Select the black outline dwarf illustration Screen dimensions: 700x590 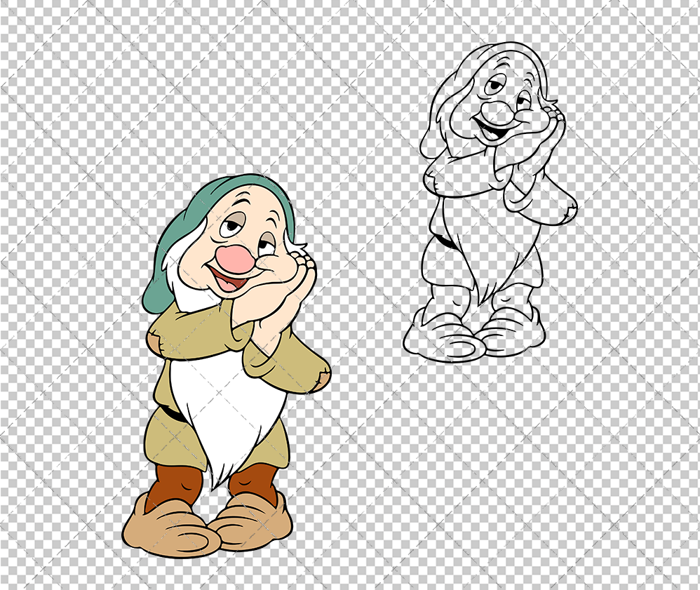[x=490, y=201]
